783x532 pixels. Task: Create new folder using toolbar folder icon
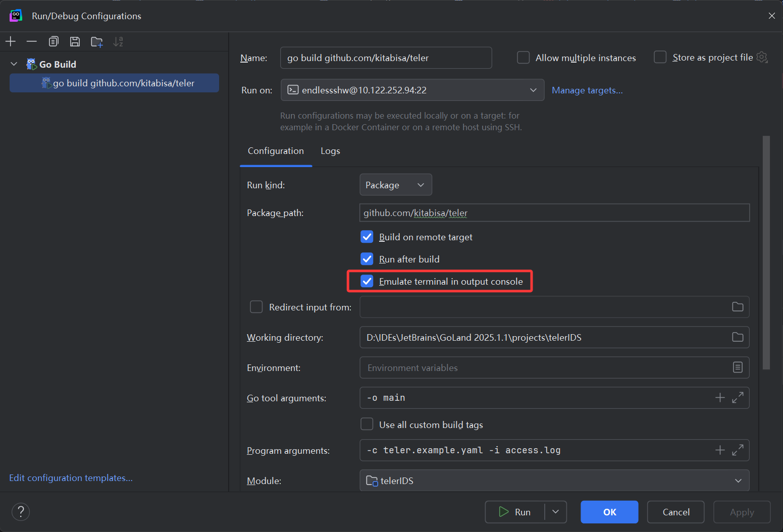pyautogui.click(x=96, y=42)
